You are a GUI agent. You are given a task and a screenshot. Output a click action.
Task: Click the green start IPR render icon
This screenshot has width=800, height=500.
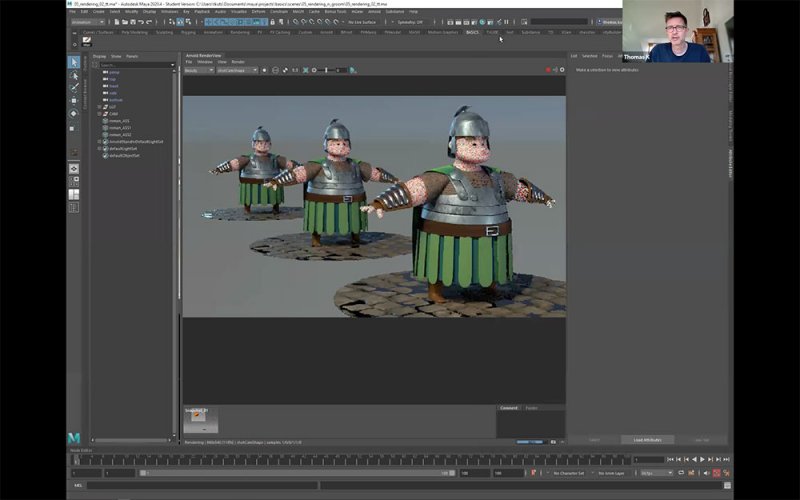point(353,70)
